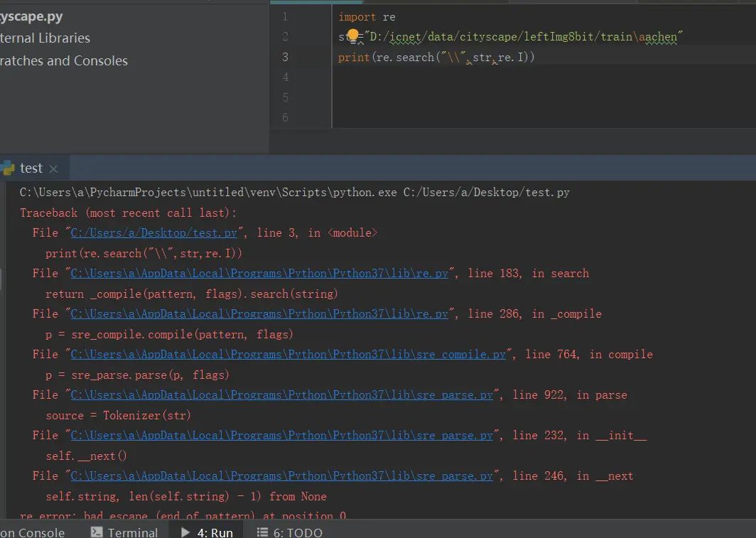Select the test run tab
Image resolution: width=756 pixels, height=538 pixels.
31,168
